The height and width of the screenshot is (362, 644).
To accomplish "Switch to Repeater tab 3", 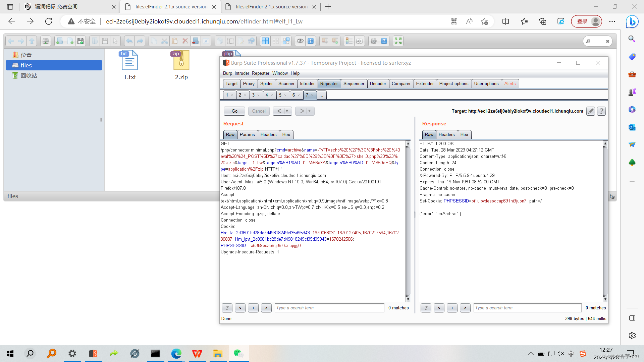I will click(256, 95).
